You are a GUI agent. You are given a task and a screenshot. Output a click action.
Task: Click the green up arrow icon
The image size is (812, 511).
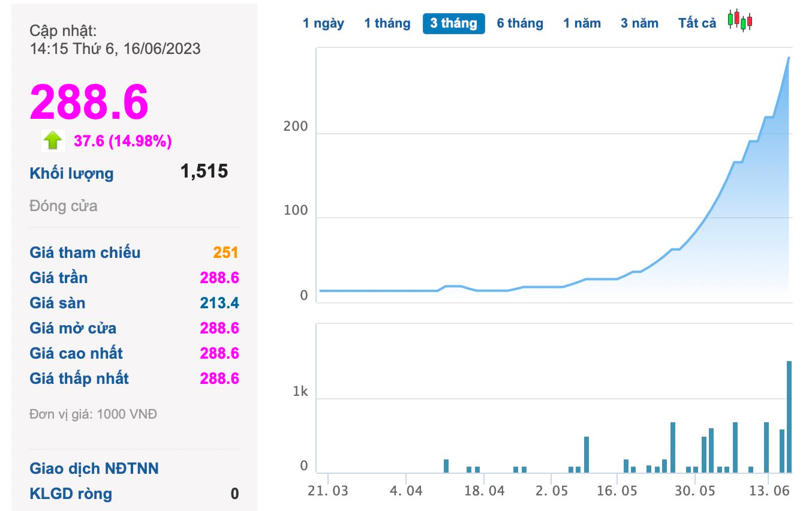53,141
